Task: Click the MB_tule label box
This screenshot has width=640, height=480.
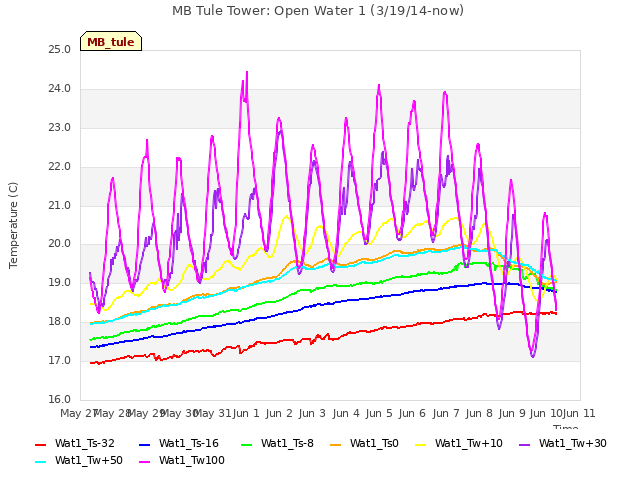Action: tap(111, 41)
